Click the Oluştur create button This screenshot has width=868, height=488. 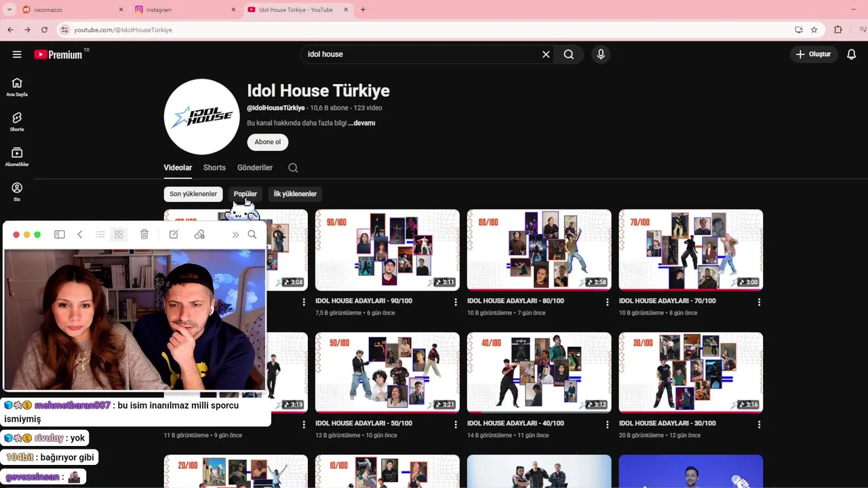pos(814,54)
